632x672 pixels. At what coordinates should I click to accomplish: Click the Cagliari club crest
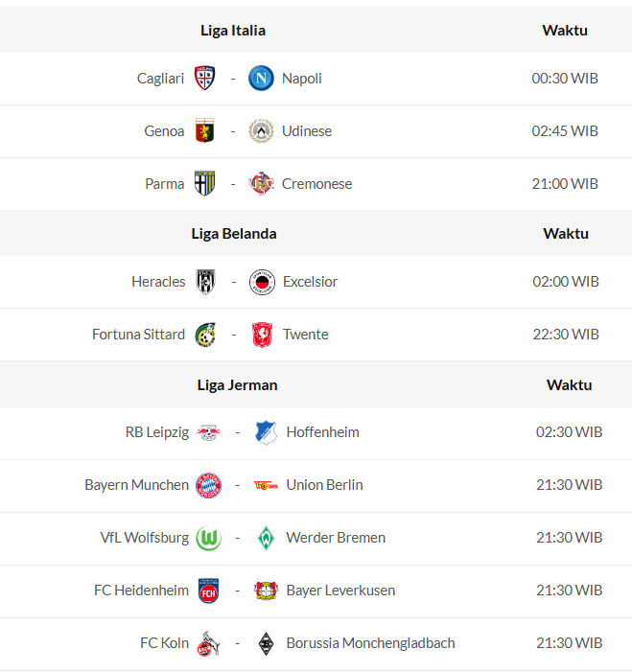(x=204, y=79)
